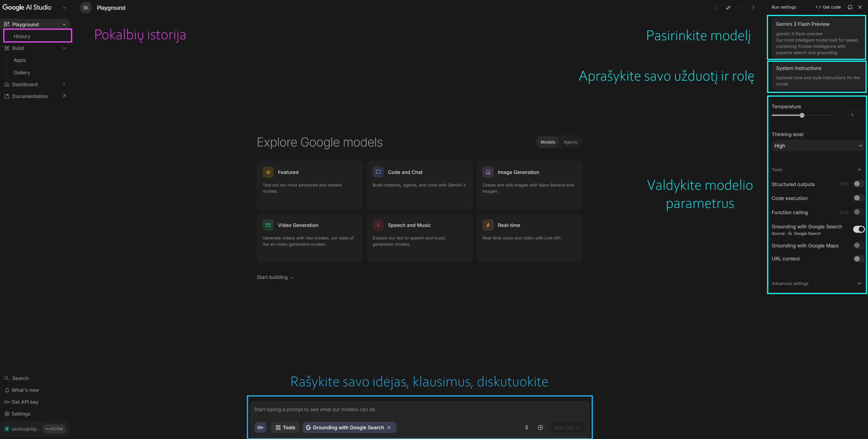
Task: Open Gallery in the sidebar
Action: pos(22,72)
